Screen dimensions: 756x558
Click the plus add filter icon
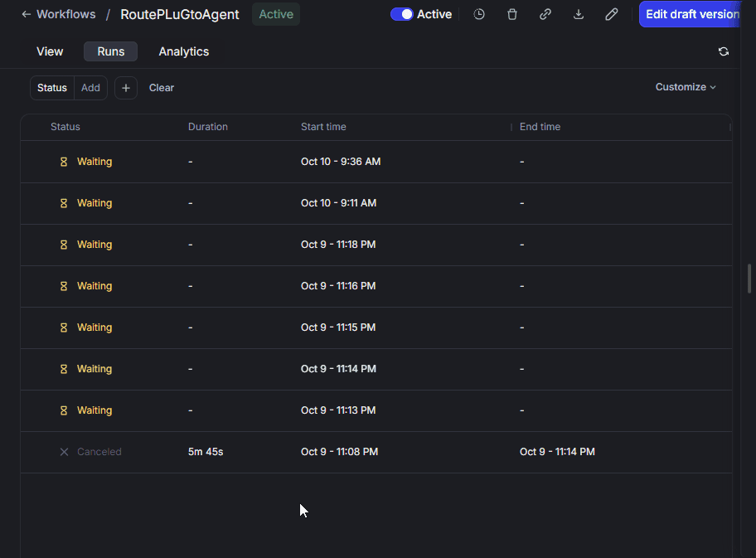(x=126, y=88)
